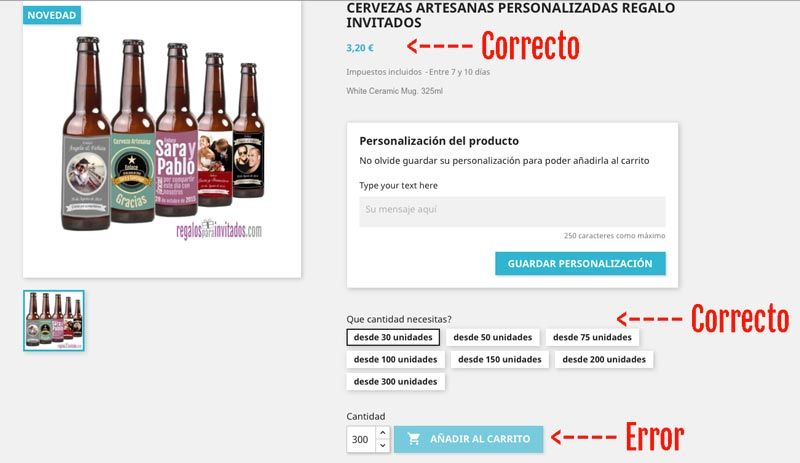Click the main beer bottles product image
The height and width of the screenshot is (463, 800).
[x=162, y=139]
